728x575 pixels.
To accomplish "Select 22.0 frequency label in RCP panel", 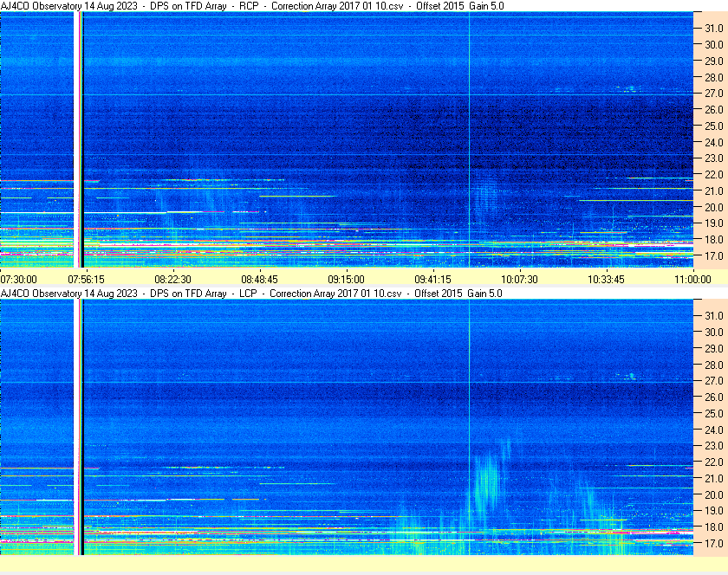I will 714,175.
